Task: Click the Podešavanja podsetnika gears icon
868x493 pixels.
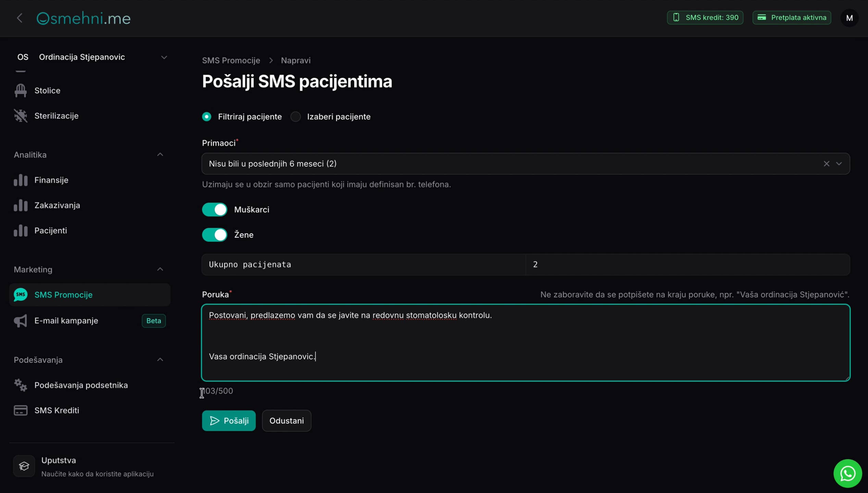Action: (21, 385)
